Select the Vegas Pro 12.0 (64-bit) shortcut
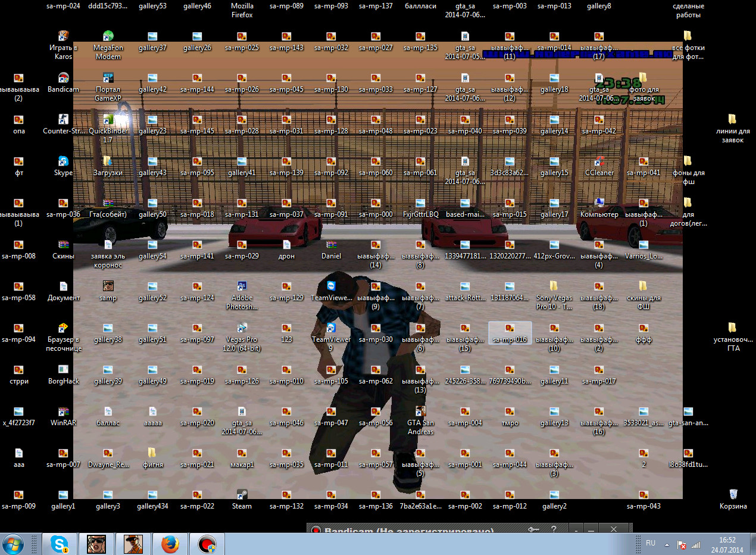756x555 pixels. (x=242, y=337)
